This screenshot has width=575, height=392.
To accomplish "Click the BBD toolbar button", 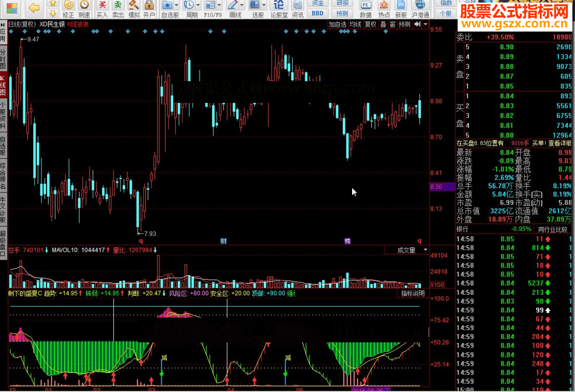I will 317,13.
